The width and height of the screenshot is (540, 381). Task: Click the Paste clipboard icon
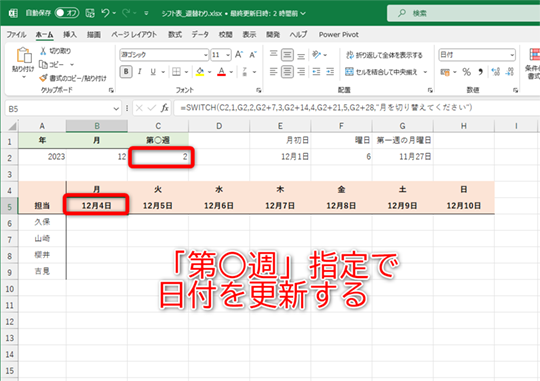pyautogui.click(x=23, y=55)
